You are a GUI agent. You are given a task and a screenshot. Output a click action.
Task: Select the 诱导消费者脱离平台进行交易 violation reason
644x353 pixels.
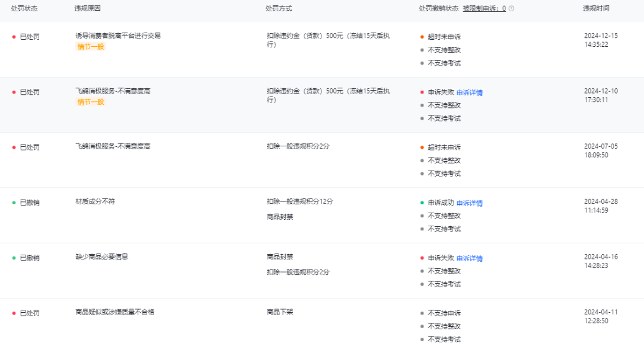tap(118, 36)
